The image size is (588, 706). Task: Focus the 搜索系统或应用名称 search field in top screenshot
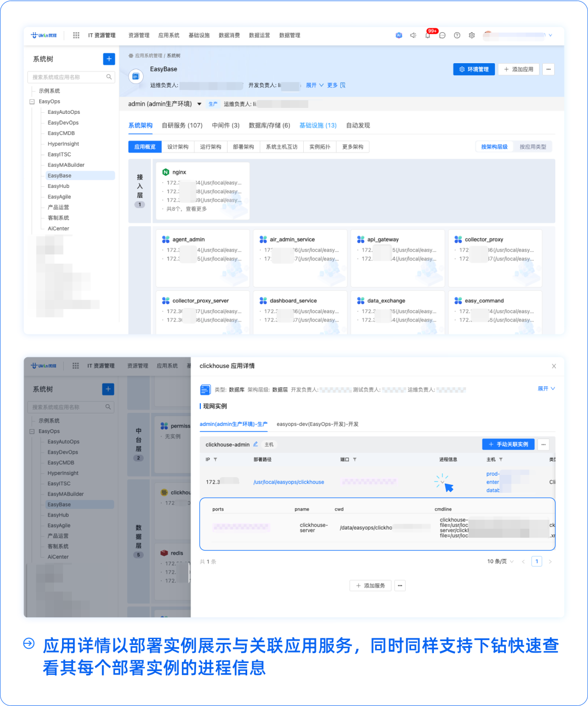pyautogui.click(x=71, y=77)
